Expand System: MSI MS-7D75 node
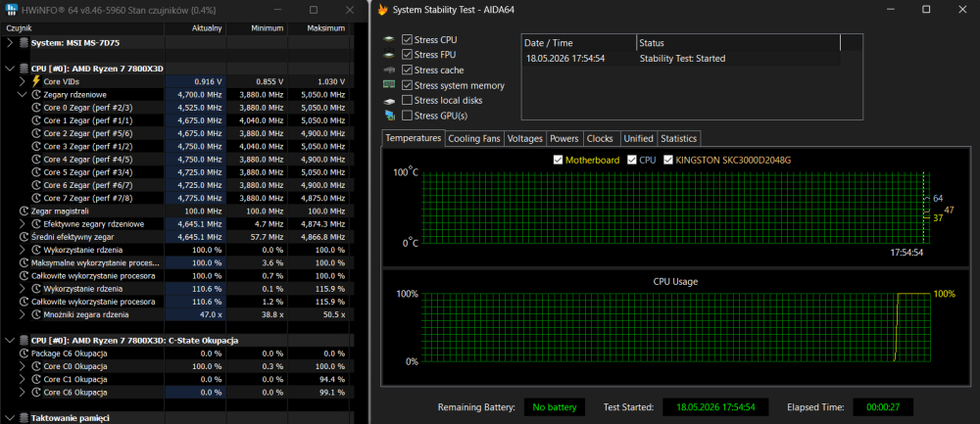The image size is (980, 424). (x=10, y=43)
